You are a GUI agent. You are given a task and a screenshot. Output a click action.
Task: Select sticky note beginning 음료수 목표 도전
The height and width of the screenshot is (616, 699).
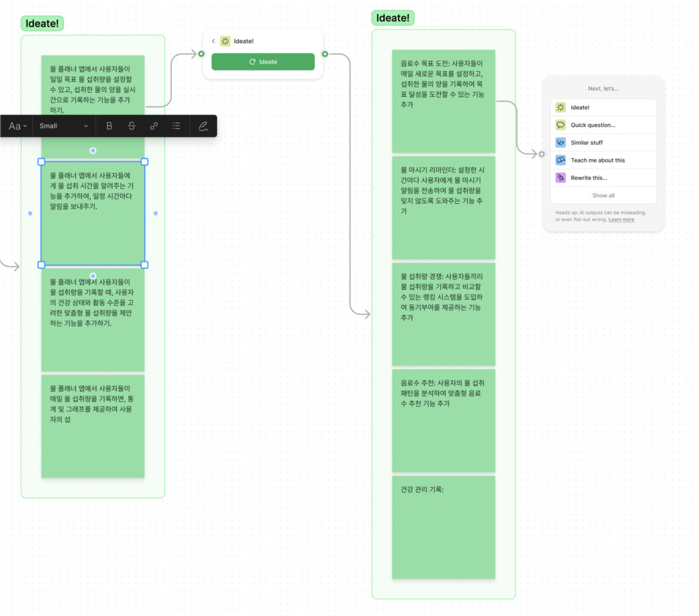[444, 101]
